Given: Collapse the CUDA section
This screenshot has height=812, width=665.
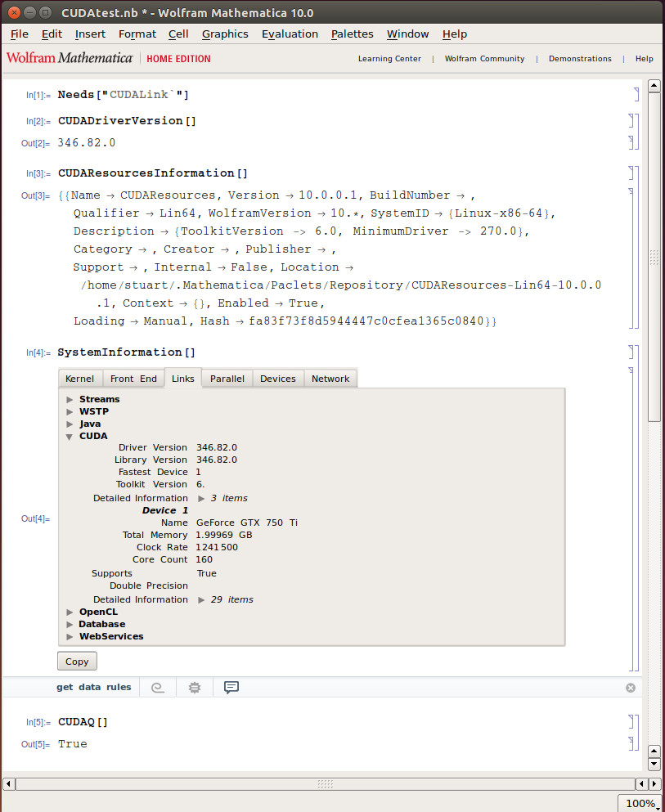Looking at the screenshot, I should 70,437.
